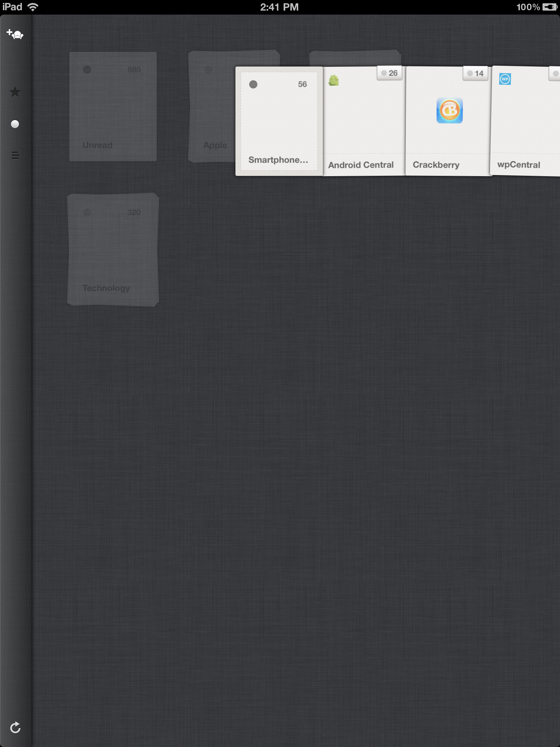Click the 26 unread badge on Android Central

point(389,73)
